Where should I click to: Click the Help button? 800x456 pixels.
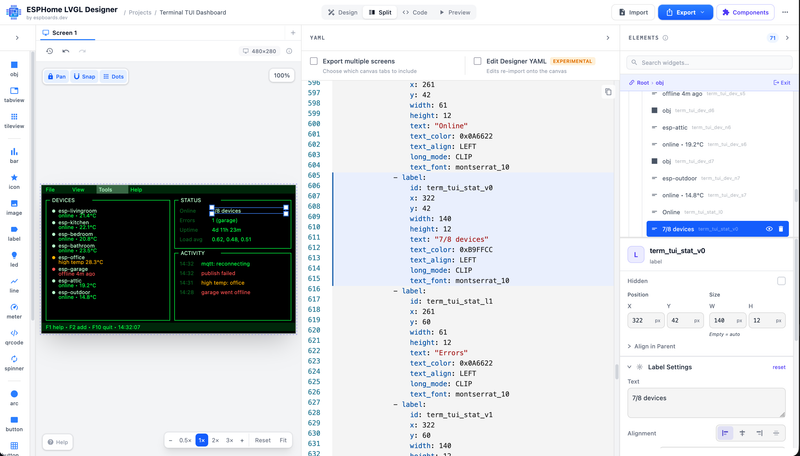point(57,442)
